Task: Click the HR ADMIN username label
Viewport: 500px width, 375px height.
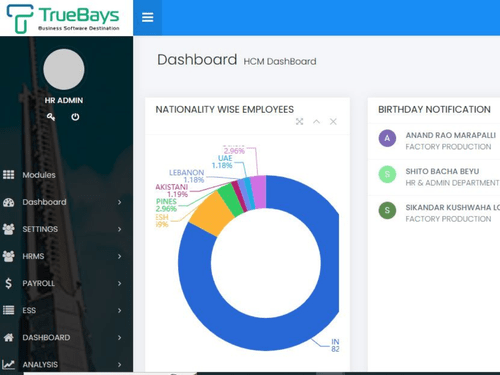Action: 64,100
